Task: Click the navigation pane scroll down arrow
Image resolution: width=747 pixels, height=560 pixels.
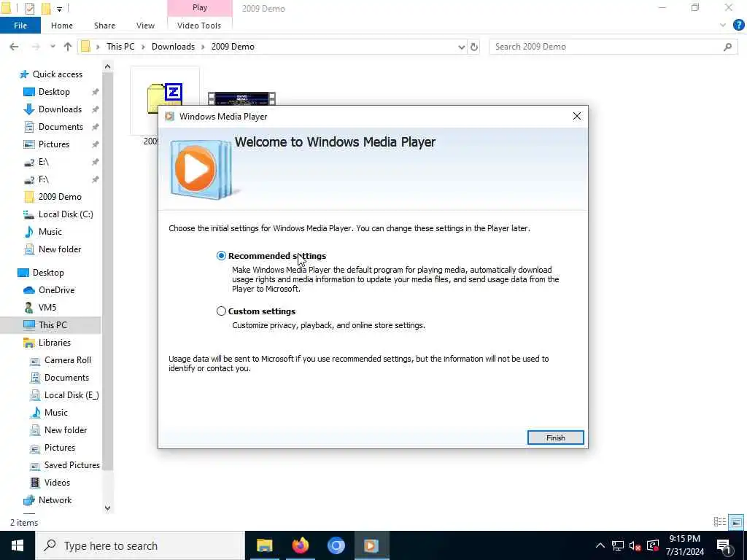Action: pyautogui.click(x=108, y=508)
